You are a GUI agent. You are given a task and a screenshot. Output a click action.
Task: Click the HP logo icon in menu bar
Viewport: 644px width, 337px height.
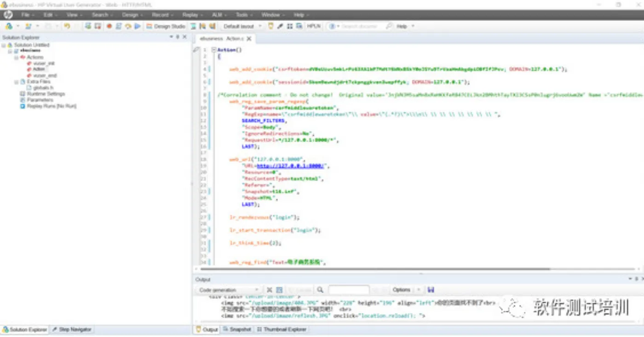8,15
